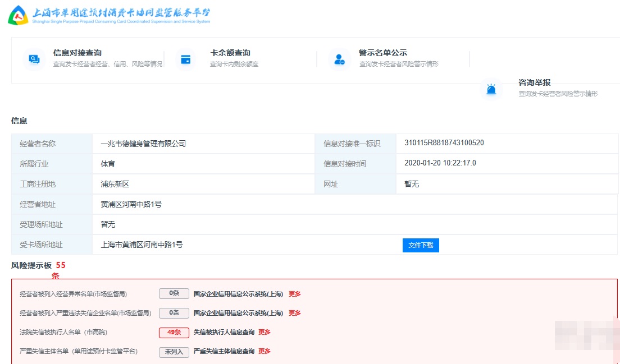Click the 未列入 status badge
Viewport: 620px width, 364px height.
coord(173,352)
